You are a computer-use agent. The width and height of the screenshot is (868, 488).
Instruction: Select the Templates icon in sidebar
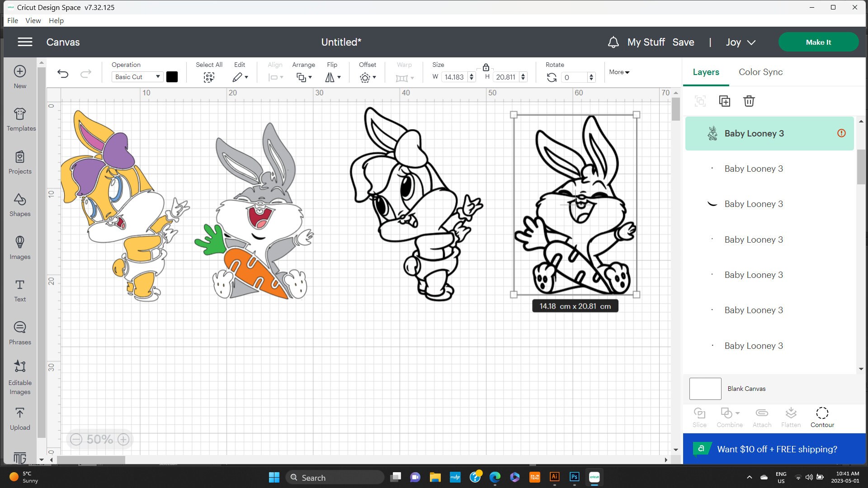coord(19,117)
